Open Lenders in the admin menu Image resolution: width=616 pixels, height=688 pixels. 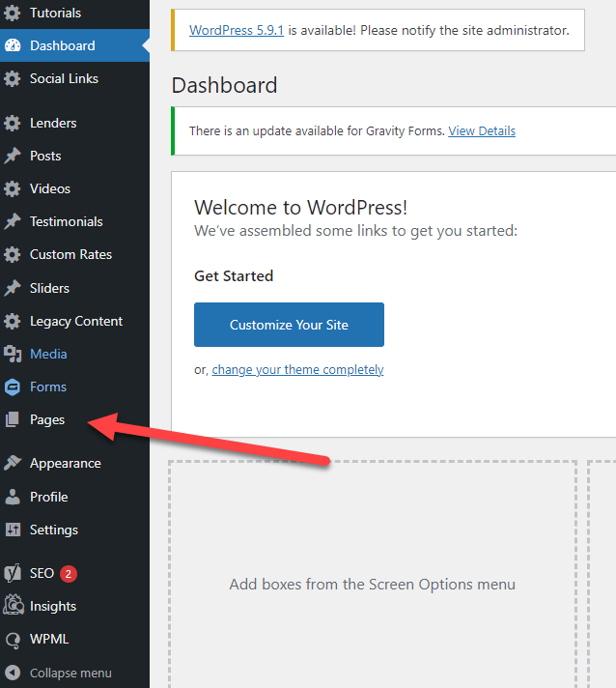[x=74, y=124]
